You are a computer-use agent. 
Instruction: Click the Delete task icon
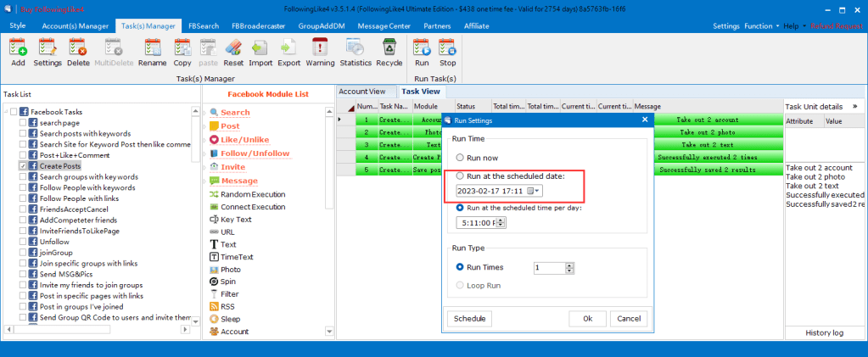pyautogui.click(x=78, y=53)
